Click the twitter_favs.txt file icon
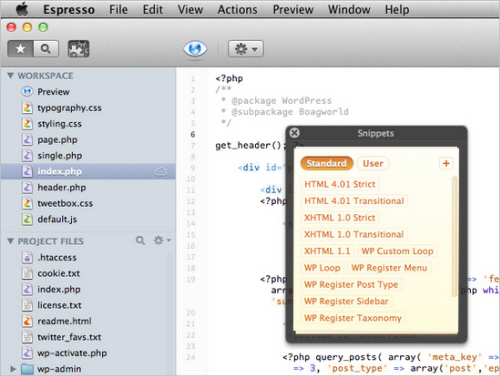500x376 pixels. pos(27,337)
